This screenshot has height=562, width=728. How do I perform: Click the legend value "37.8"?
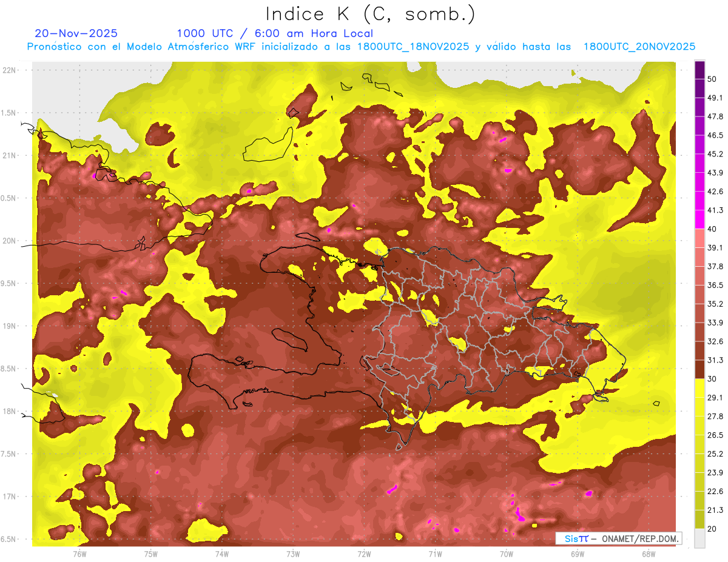[715, 266]
